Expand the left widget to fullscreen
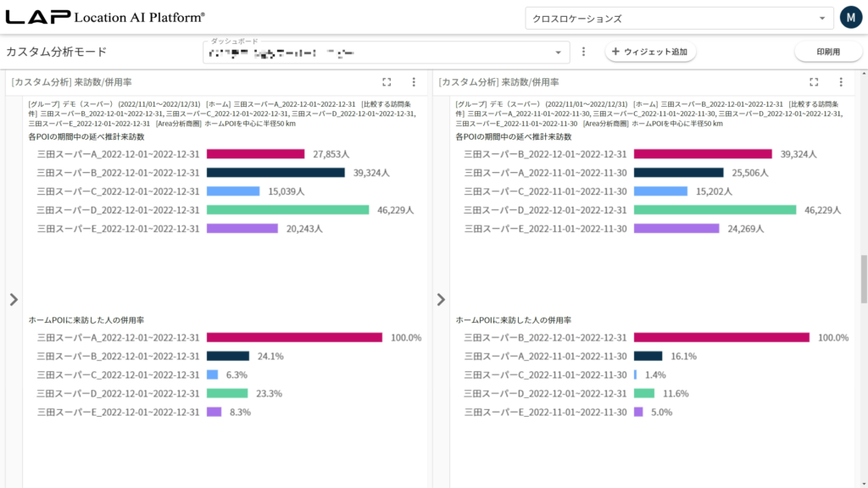 point(387,82)
